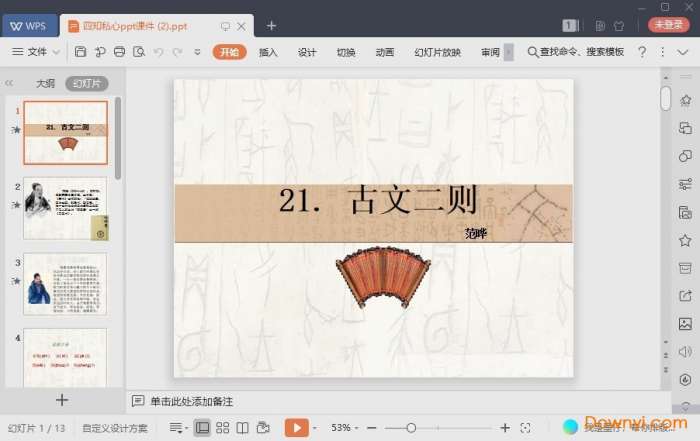The width and height of the screenshot is (700, 441).
Task: Click the share icon in the right sidebar
Action: 685,296
